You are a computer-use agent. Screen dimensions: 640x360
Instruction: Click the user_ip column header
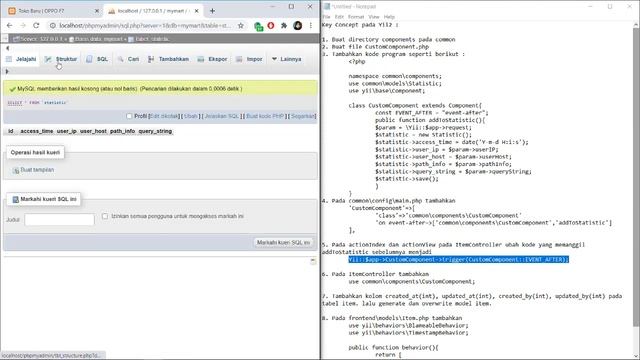67,131
